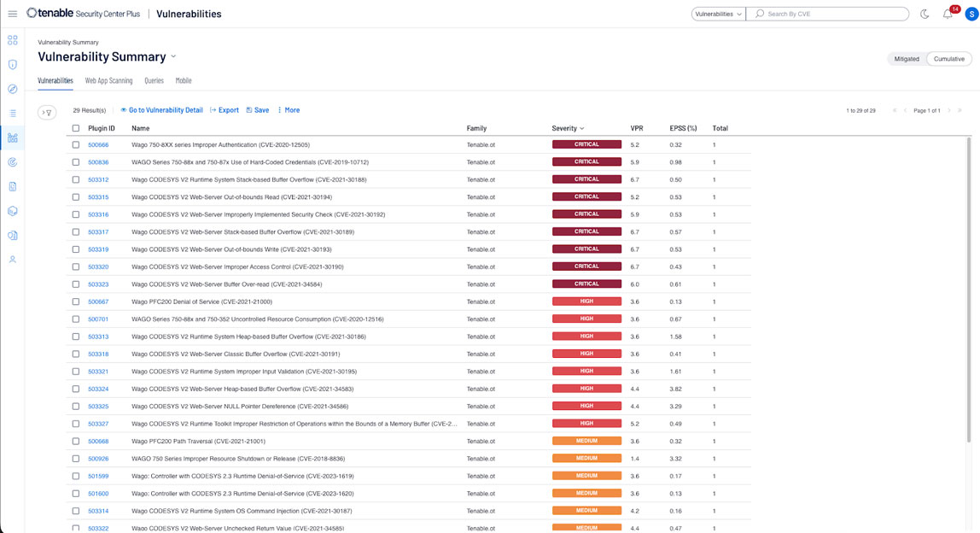Click the Export button
Screen dimensions: 980x533
(x=225, y=110)
